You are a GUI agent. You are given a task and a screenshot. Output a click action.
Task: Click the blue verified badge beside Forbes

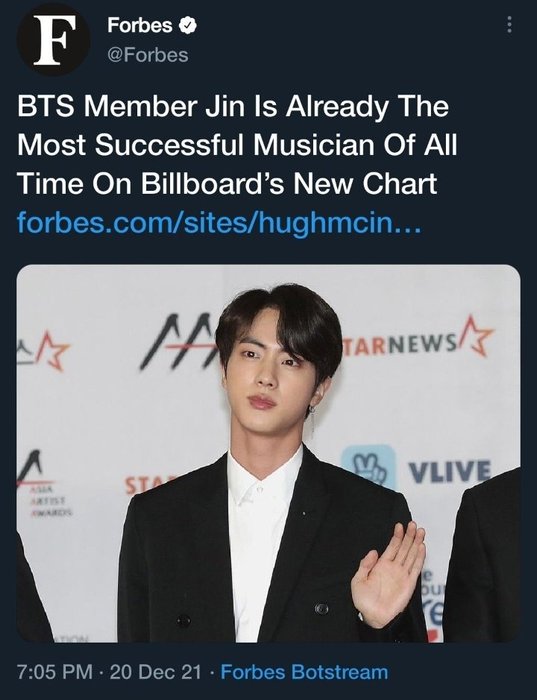click(x=188, y=25)
